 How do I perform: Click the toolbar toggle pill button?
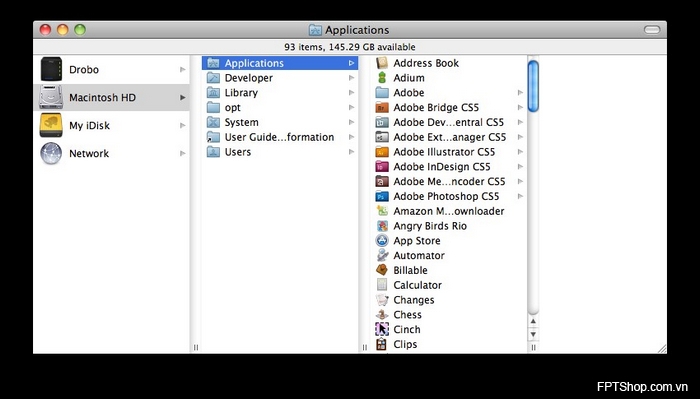[652, 30]
